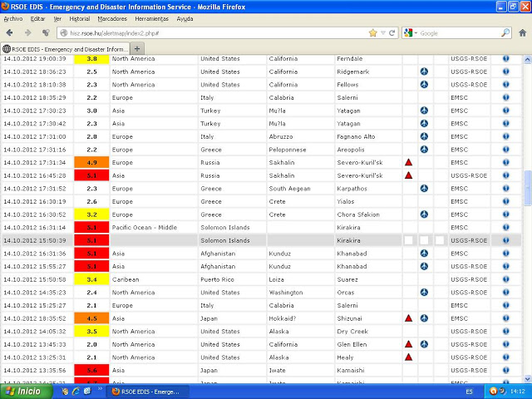532x399 pixels.
Task: Open the Archivo menu
Action: coord(13,19)
